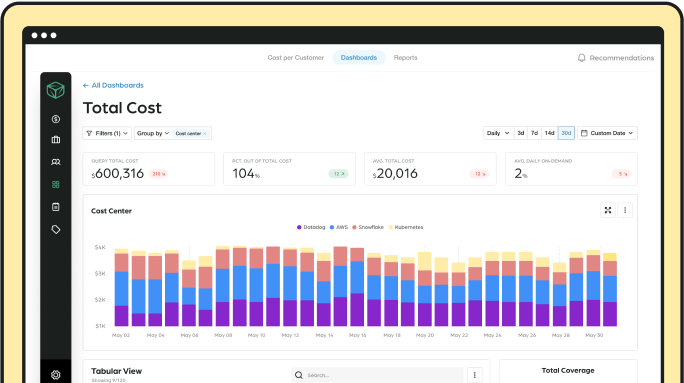Image resolution: width=684 pixels, height=383 pixels.
Task: Select the 14d time range
Action: click(549, 133)
